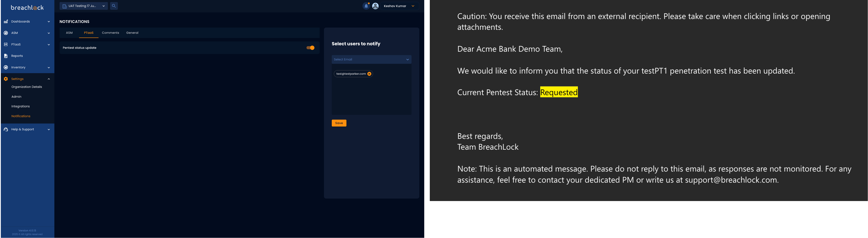The width and height of the screenshot is (868, 238).
Task: Switch to the ASM notifications tab
Action: (69, 33)
